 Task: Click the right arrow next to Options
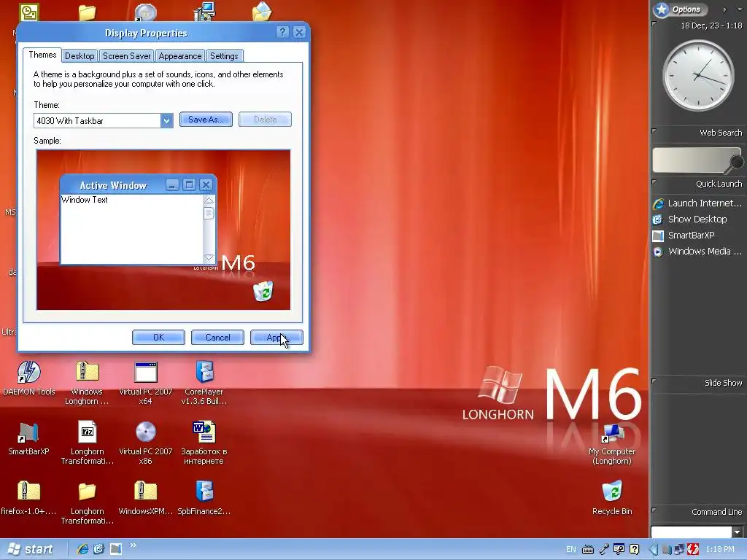pos(725,9)
